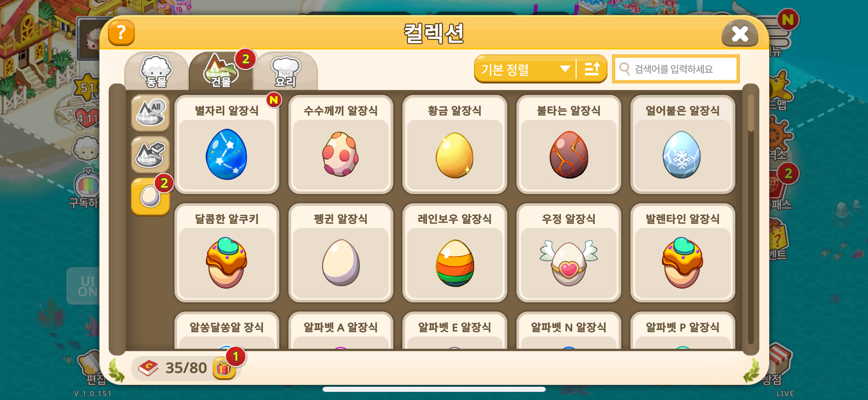Switch to the 동물 tab
This screenshot has height=400, width=868.
pyautogui.click(x=157, y=71)
